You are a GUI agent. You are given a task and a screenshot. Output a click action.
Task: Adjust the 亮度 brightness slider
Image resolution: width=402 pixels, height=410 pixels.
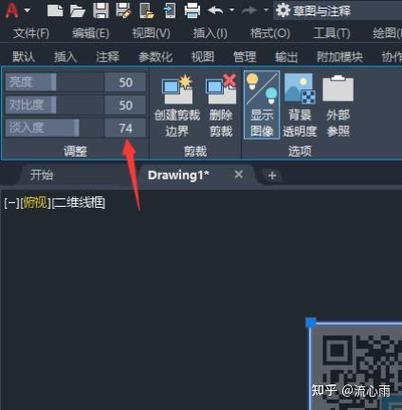(x=55, y=82)
